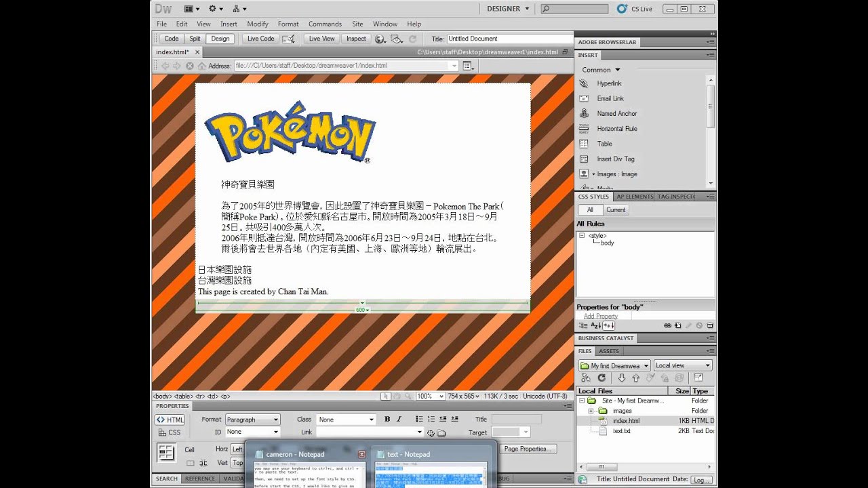Open the Designer workspace switcher

click(509, 9)
